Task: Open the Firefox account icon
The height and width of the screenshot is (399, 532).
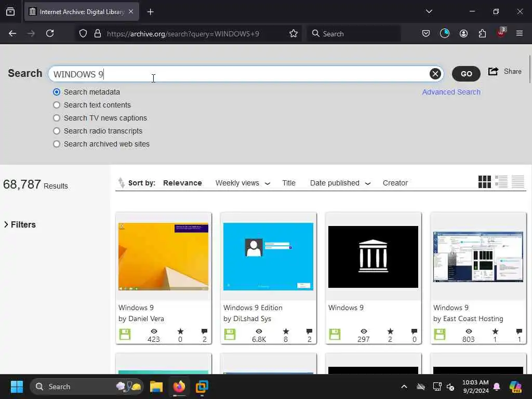Action: tap(463, 33)
